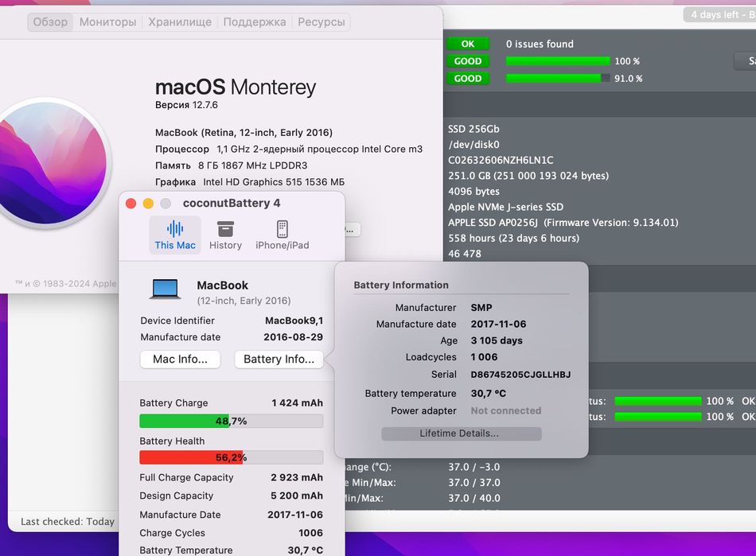
Task: Click the MacBook (Retina, 12-inch, Early 2016) line
Action: [x=244, y=133]
